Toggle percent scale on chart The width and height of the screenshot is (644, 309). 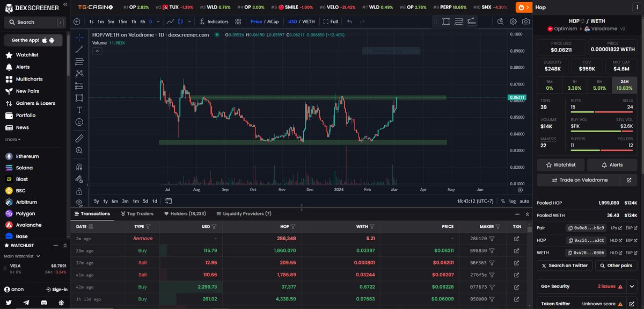[502, 201]
